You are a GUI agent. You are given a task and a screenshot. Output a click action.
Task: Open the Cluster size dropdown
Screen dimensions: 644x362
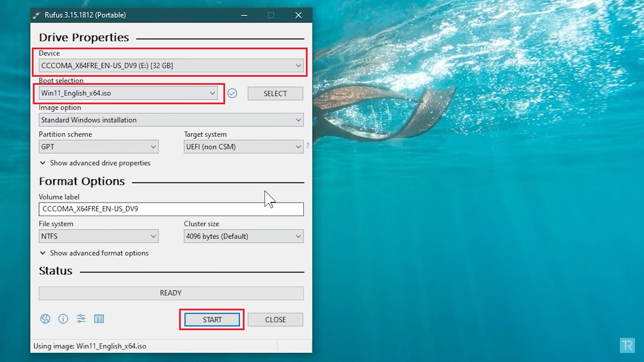point(298,236)
